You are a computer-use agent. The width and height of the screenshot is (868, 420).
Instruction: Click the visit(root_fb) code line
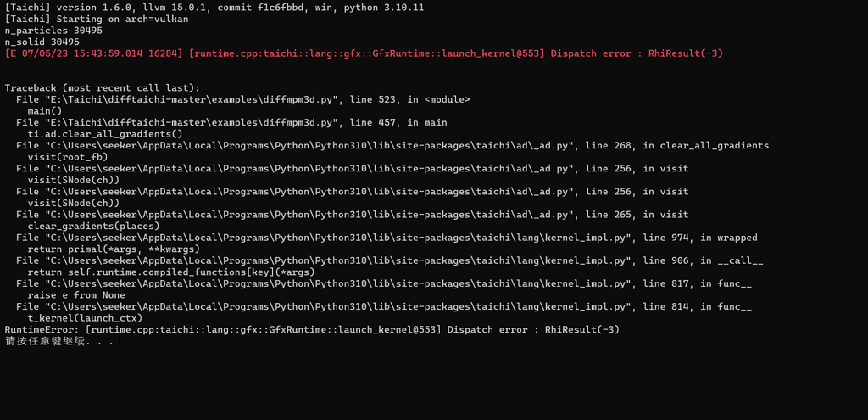[68, 157]
